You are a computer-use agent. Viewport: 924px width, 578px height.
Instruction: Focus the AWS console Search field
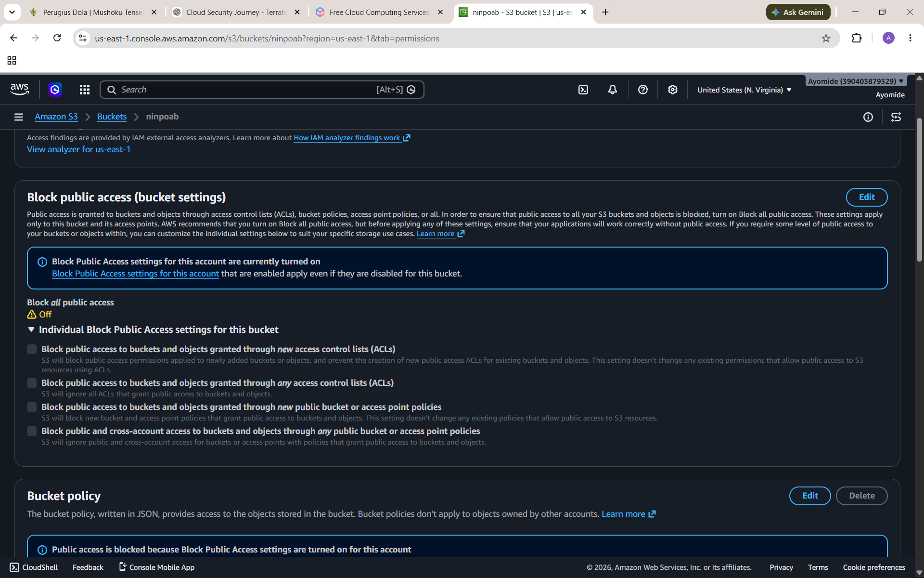click(262, 90)
